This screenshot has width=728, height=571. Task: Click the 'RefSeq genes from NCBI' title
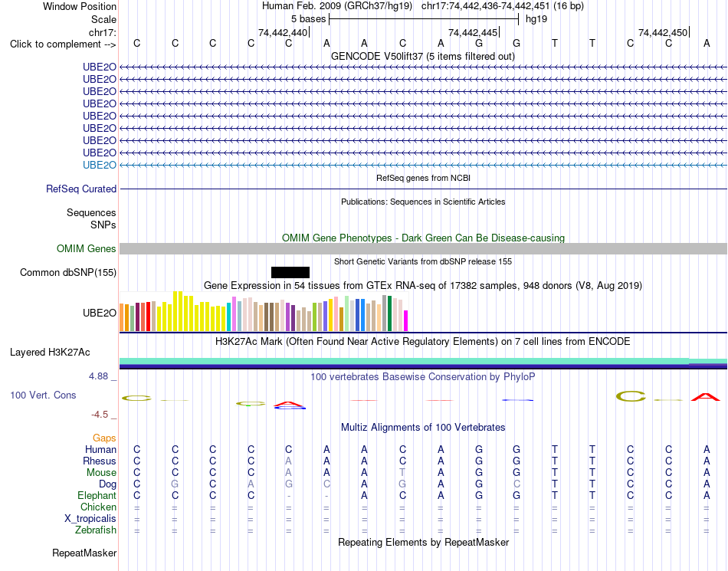(x=423, y=178)
